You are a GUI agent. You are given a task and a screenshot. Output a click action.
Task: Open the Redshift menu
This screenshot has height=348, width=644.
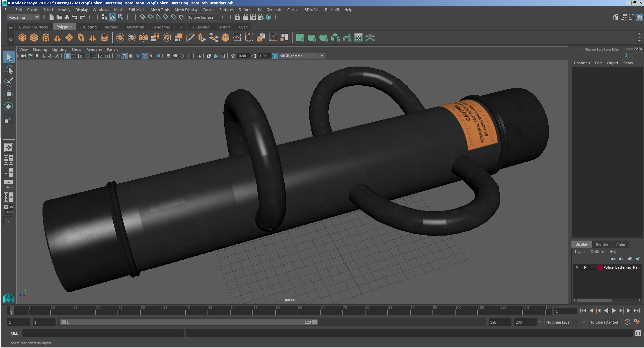coord(332,10)
